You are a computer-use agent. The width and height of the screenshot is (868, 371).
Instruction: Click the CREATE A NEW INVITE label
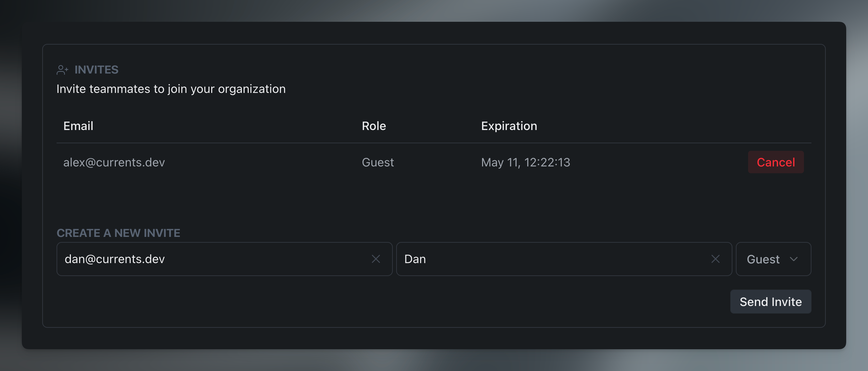point(118,233)
